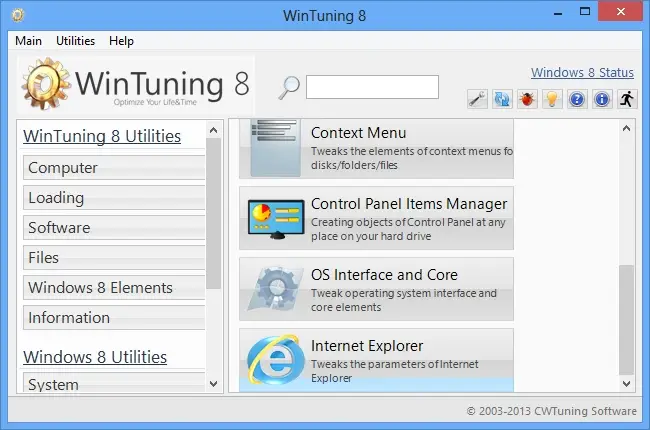Click the utilities list scroll up arrow
Viewport: 650px width, 430px height.
(626, 128)
